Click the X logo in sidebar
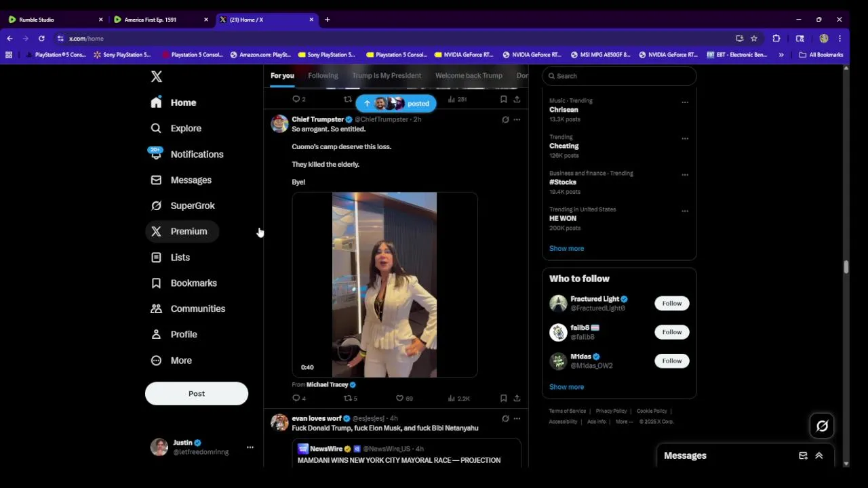The width and height of the screenshot is (868, 488). point(157,77)
